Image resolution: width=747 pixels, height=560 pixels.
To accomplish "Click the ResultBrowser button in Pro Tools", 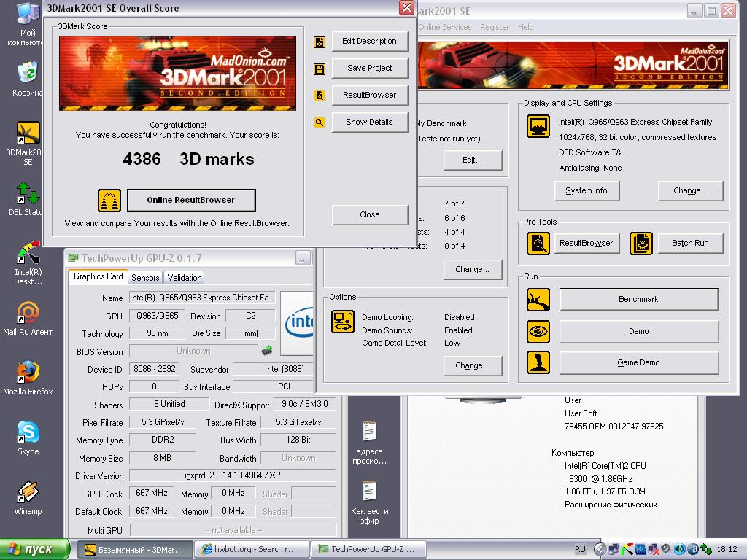I will click(587, 244).
